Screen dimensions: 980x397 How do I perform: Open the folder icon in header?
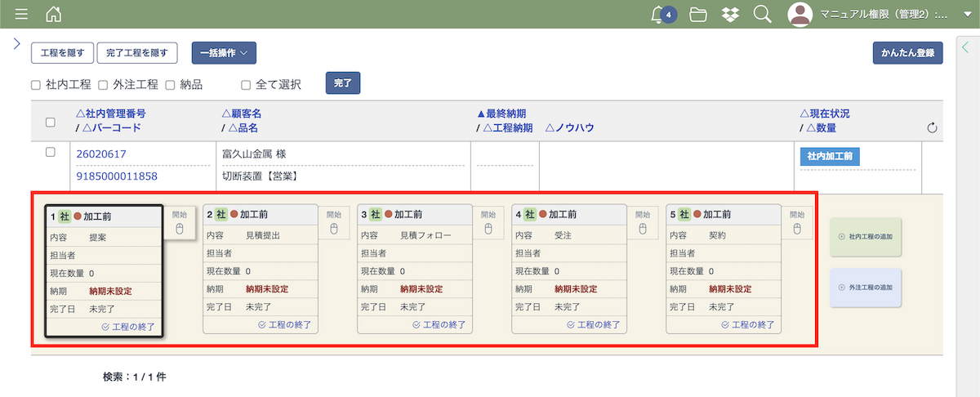click(x=697, y=14)
